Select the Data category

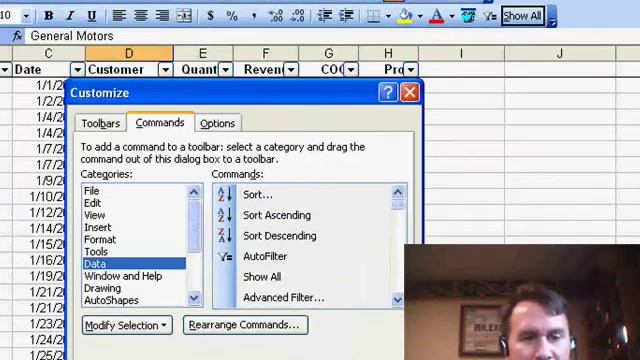coord(134,264)
